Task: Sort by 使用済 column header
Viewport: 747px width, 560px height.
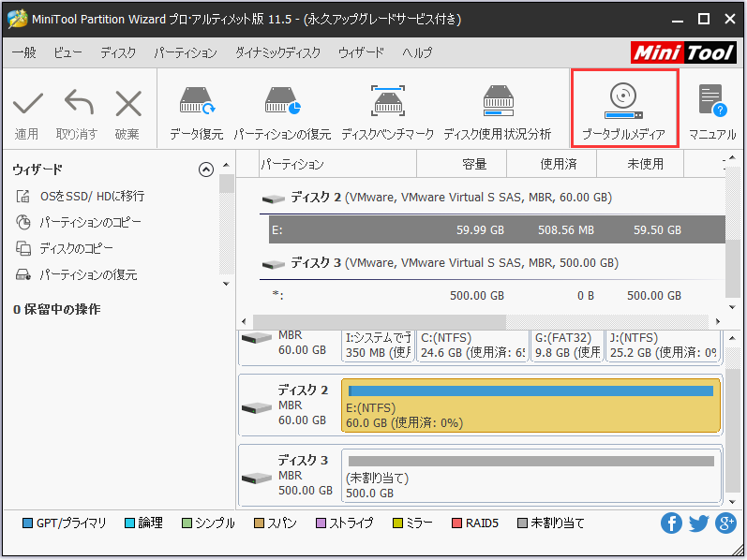Action: pyautogui.click(x=552, y=164)
